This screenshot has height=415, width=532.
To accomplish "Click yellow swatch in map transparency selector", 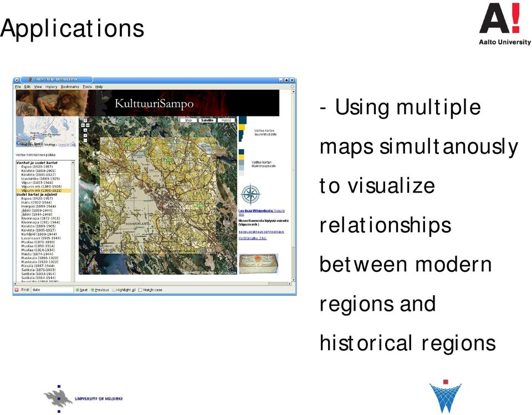I will 241,157.
